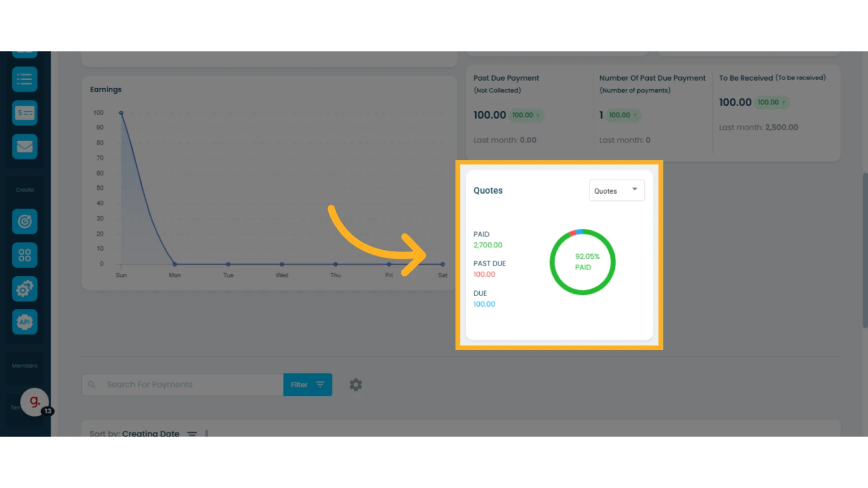The height and width of the screenshot is (488, 868).
Task: Open the mail envelope icon in sidebar
Action: point(25,146)
